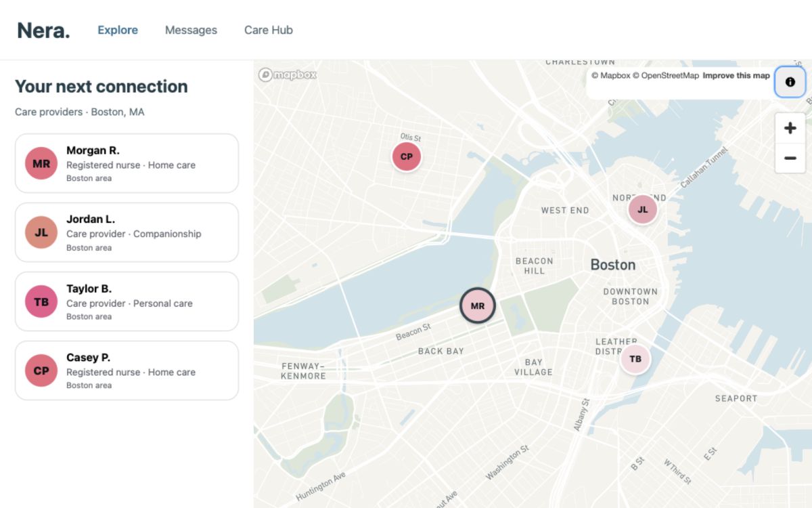Select the CP map marker near Otis St
Screen dimensions: 812x508
tap(407, 156)
